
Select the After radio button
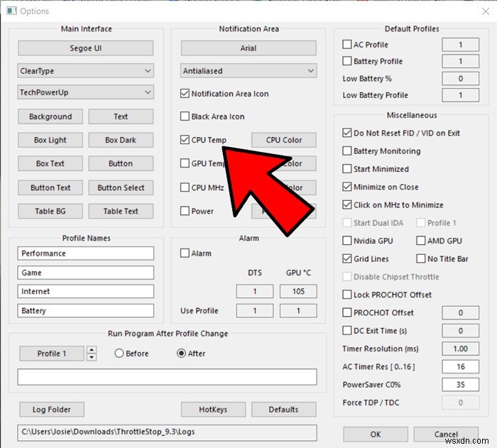(181, 353)
